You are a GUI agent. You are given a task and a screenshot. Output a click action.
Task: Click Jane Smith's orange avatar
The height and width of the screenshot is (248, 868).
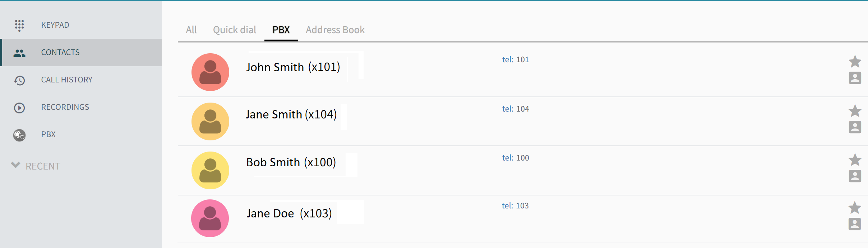pos(210,121)
